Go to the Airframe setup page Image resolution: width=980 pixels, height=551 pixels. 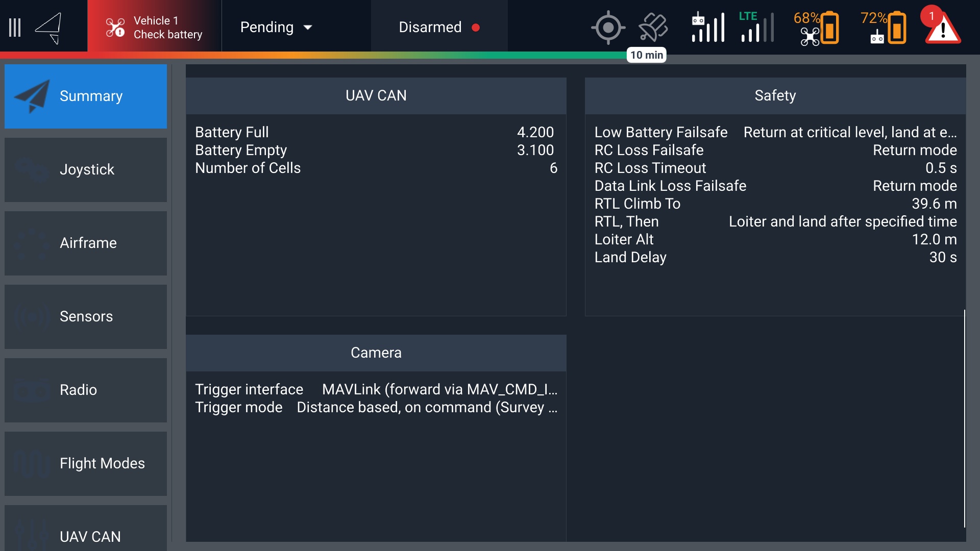tap(86, 243)
